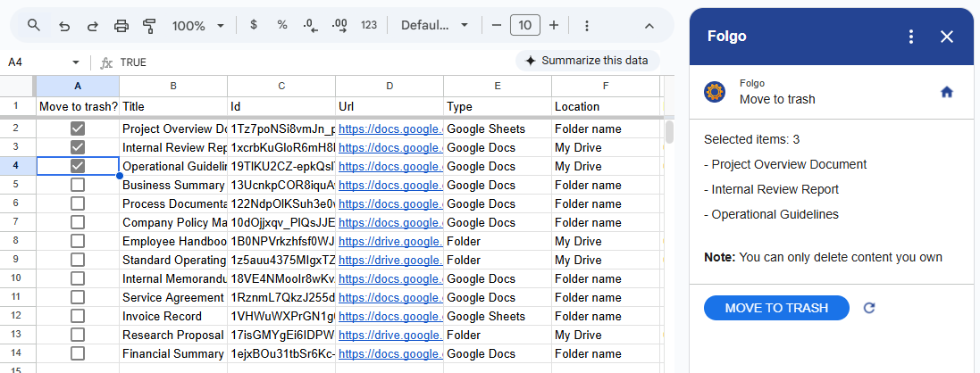The image size is (980, 373).
Task: Click the 'Type' header cell
Action: pyautogui.click(x=498, y=106)
